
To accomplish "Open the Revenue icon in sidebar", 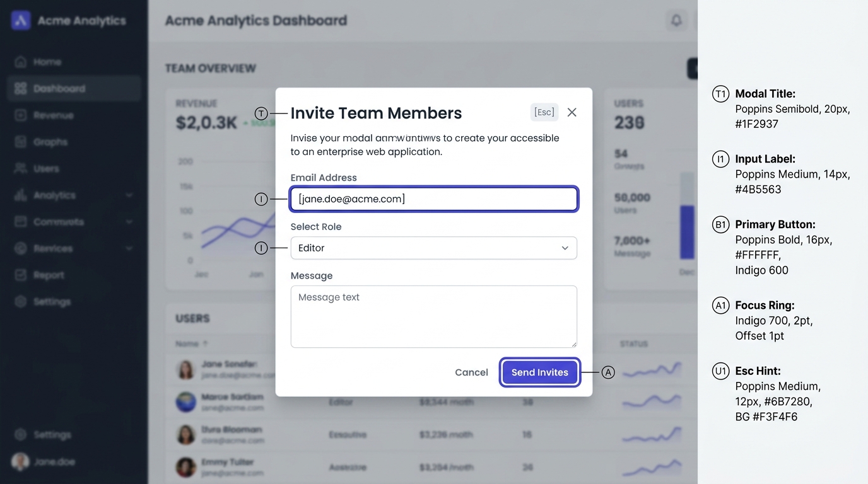I will pyautogui.click(x=21, y=115).
